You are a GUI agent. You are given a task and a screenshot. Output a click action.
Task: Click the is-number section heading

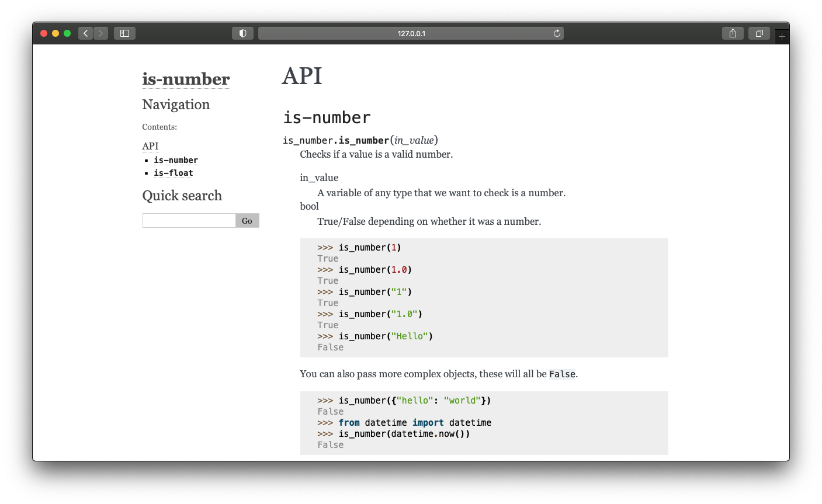(x=326, y=117)
